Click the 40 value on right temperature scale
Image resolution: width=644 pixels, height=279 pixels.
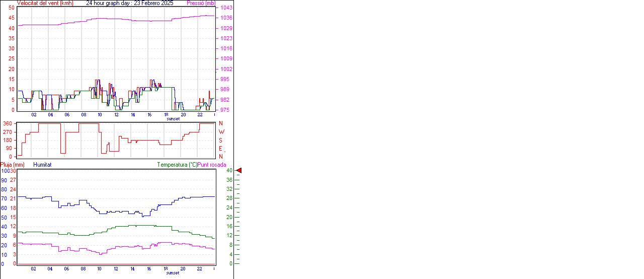[229, 171]
